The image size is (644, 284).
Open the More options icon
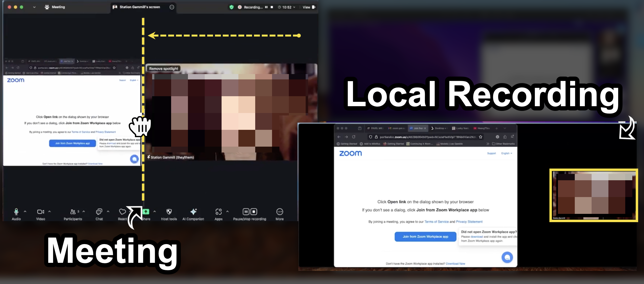point(280,212)
